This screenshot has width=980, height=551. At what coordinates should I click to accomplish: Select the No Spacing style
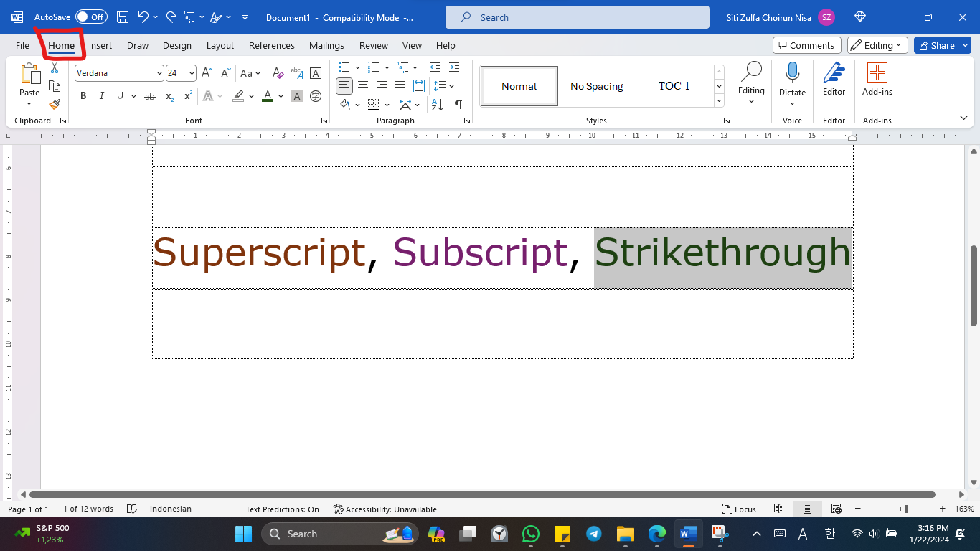tap(597, 86)
